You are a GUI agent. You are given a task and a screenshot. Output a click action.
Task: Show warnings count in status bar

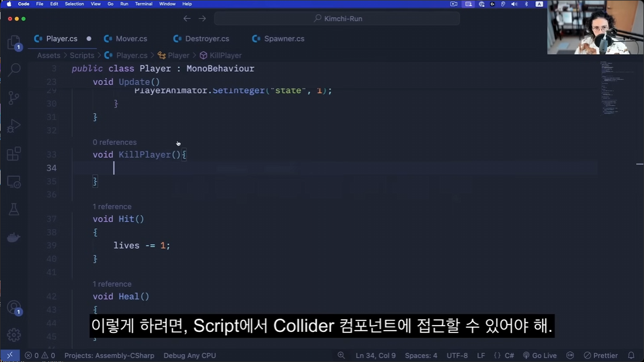point(48,355)
